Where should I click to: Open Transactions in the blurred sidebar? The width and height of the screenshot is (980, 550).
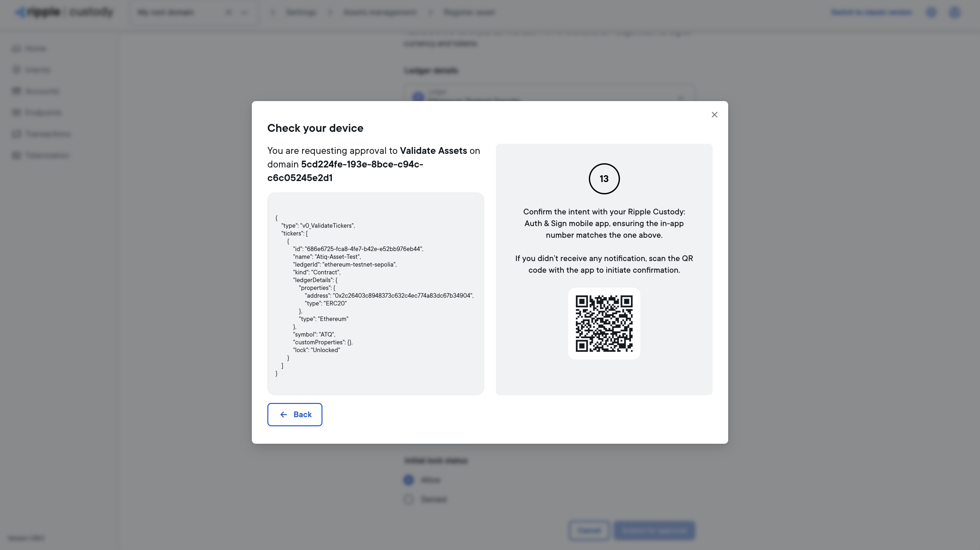click(41, 134)
